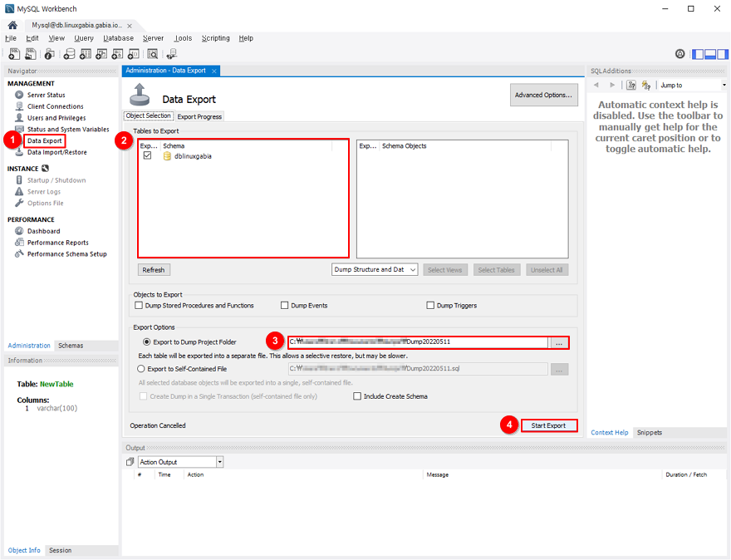Switch to the Snippets tab
Viewport: 731px width, 560px height.
point(650,433)
